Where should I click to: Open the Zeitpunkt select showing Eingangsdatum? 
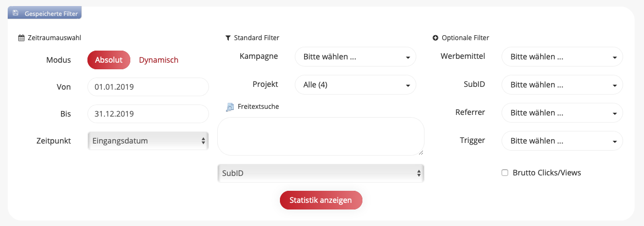(148, 141)
